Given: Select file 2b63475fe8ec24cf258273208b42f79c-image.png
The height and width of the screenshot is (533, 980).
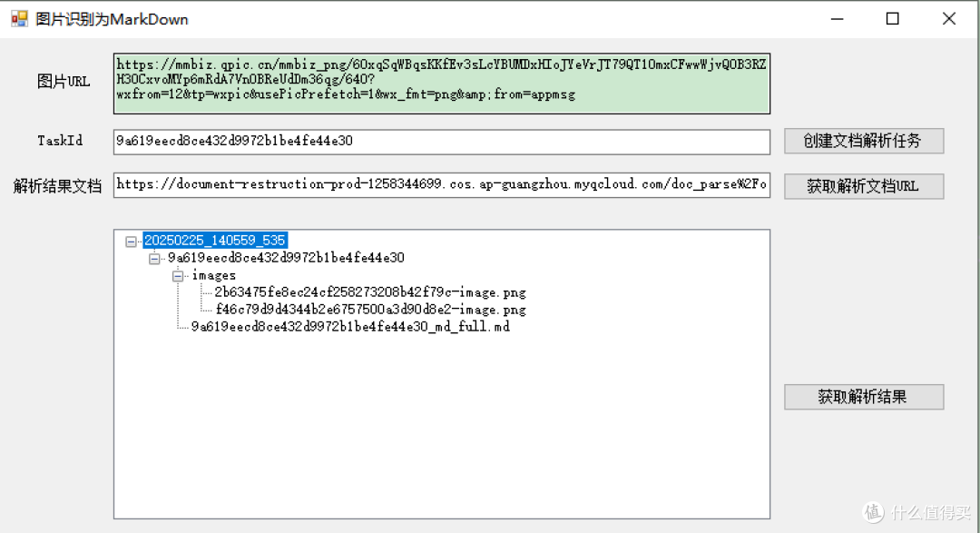Looking at the screenshot, I should click(370, 292).
